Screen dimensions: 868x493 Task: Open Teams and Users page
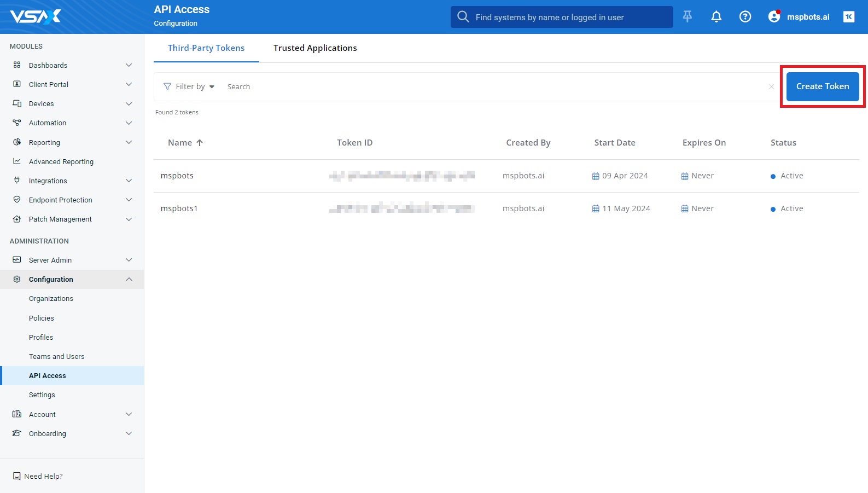click(x=57, y=357)
